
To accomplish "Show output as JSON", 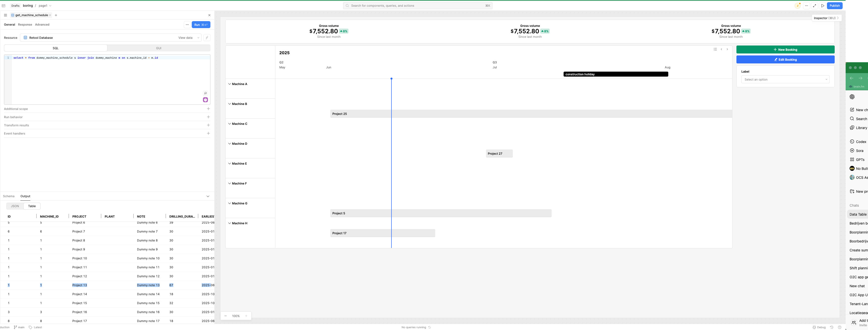I will click(15, 206).
